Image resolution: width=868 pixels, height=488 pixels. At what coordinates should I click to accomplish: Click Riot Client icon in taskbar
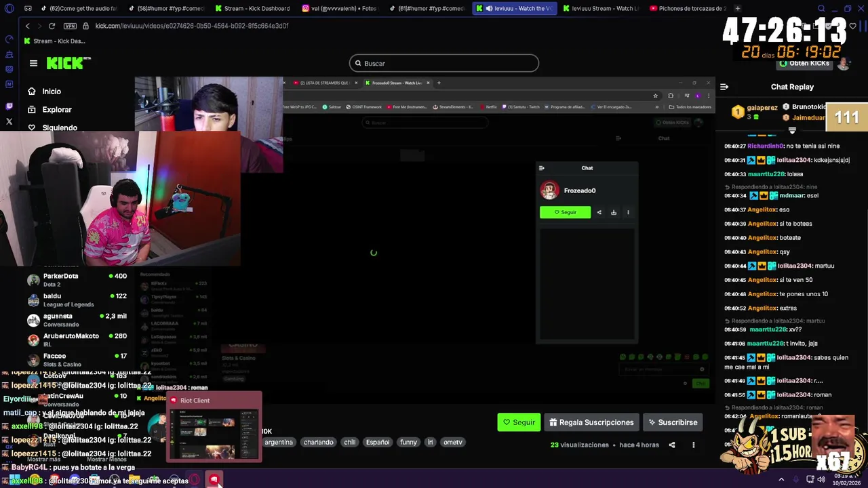(x=214, y=480)
